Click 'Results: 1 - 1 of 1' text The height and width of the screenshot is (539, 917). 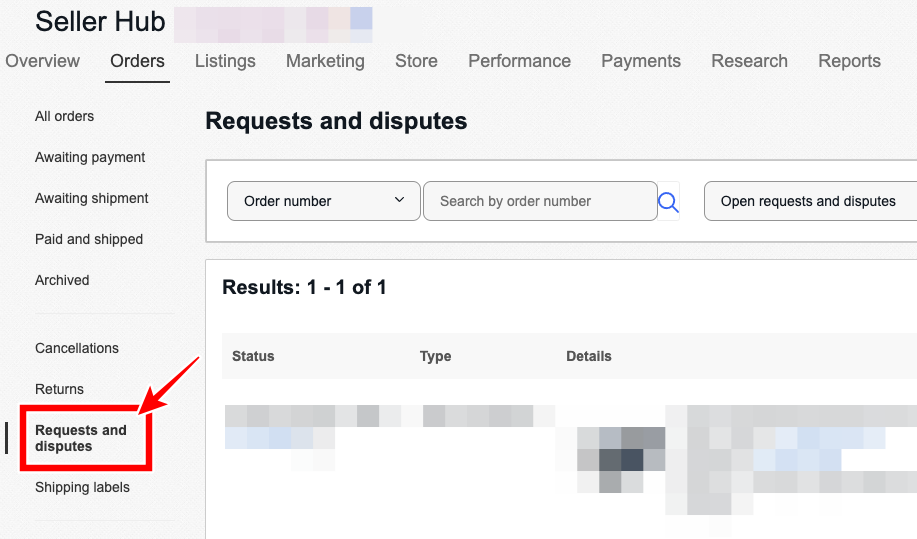pyautogui.click(x=304, y=287)
